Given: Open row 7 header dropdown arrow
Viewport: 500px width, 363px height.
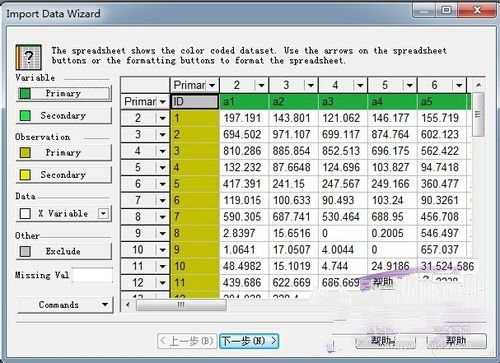Looking at the screenshot, I should pos(163,200).
